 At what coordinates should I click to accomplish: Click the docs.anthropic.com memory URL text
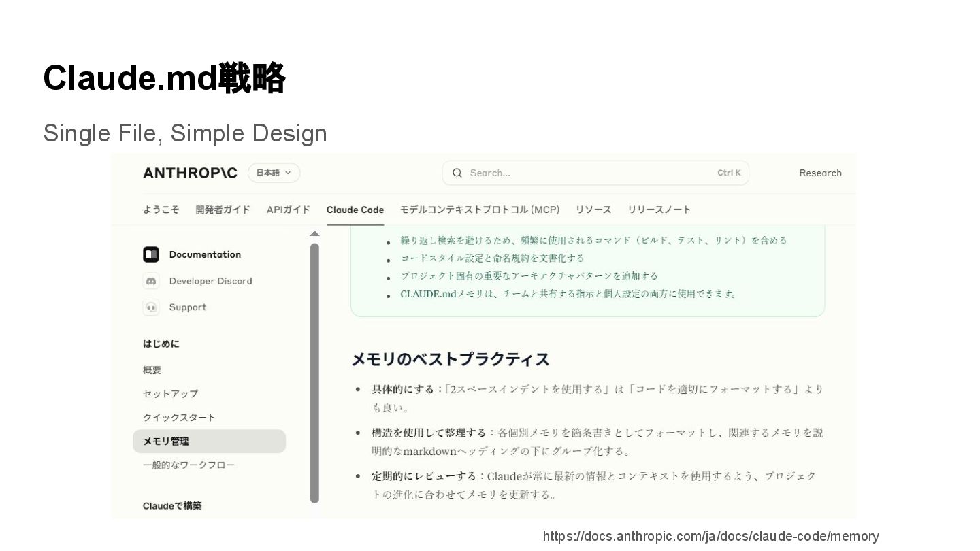click(711, 536)
